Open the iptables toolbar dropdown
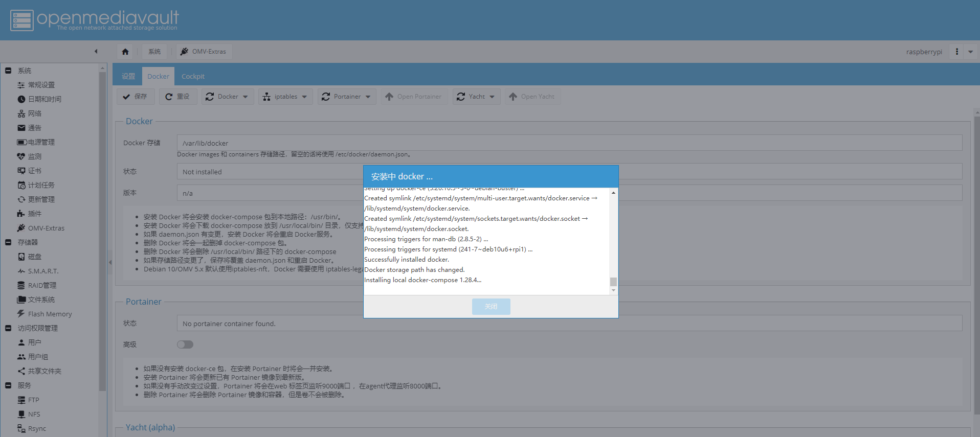The height and width of the screenshot is (437, 980). click(x=285, y=97)
